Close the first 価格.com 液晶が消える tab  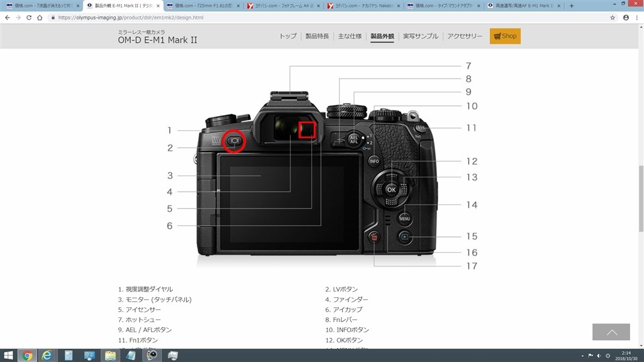[78, 6]
